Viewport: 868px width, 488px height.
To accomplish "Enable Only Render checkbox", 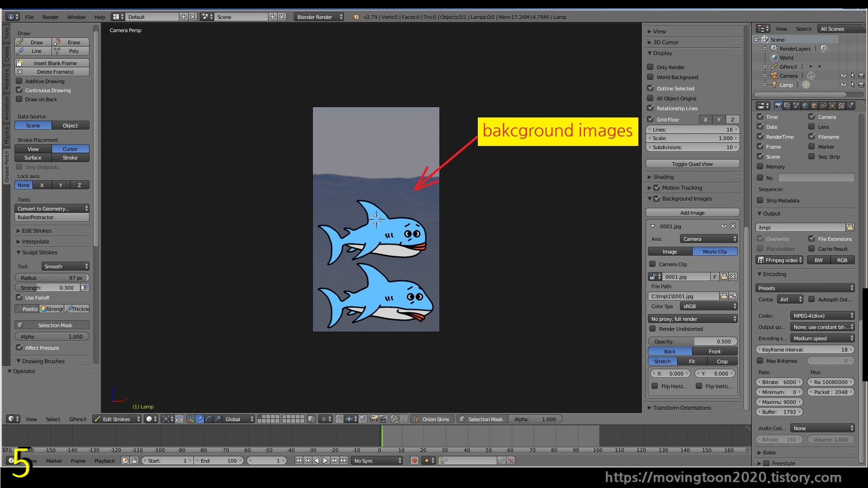I will (x=651, y=67).
